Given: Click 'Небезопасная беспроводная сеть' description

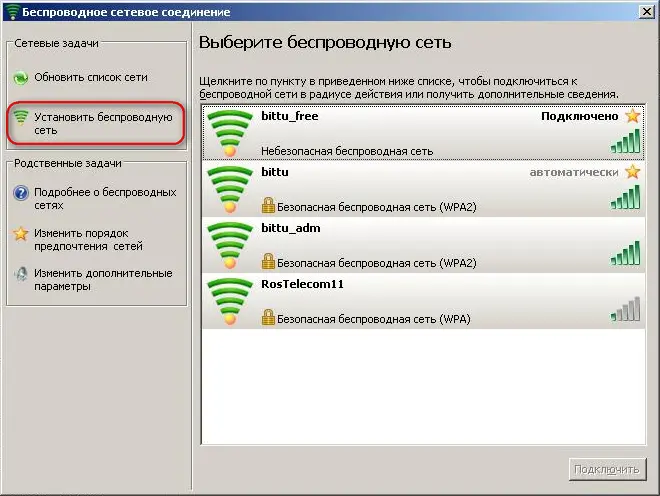Looking at the screenshot, I should pyautogui.click(x=347, y=151).
